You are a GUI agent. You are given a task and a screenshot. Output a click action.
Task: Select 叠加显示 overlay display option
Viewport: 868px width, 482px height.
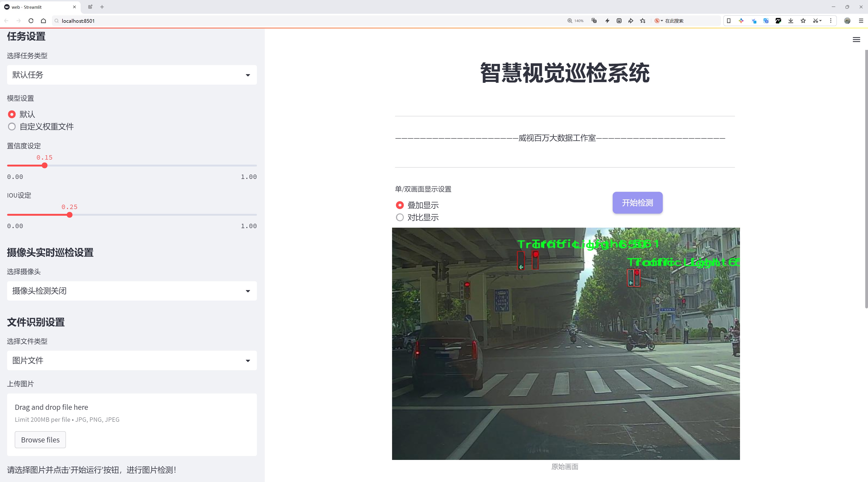point(400,205)
